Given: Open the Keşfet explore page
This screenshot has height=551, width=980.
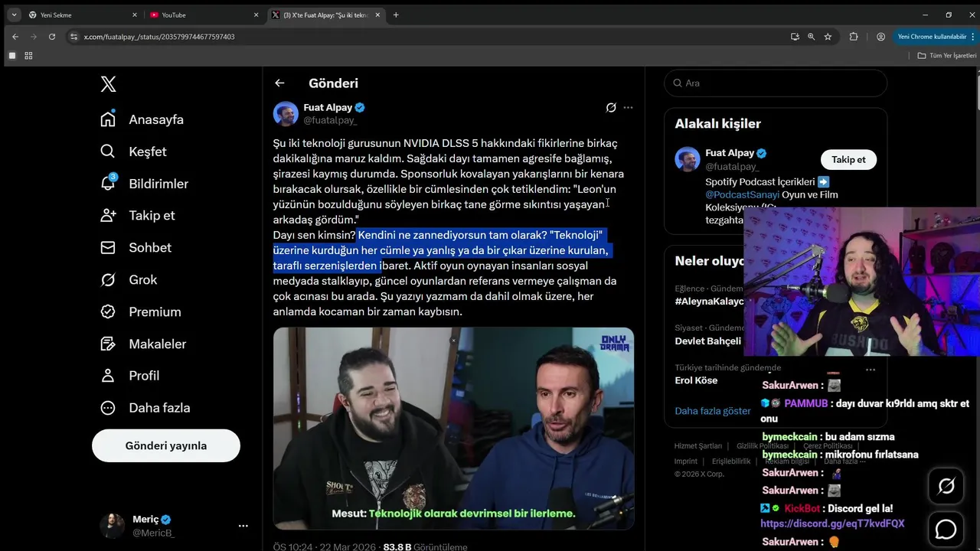Looking at the screenshot, I should coord(133,152).
